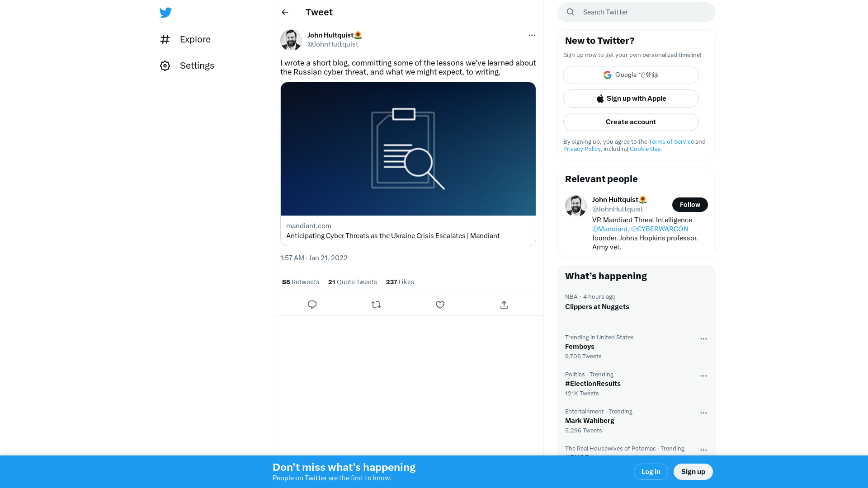Go back using the arrow beside Tweet
This screenshot has width=868, height=488.
tap(285, 12)
